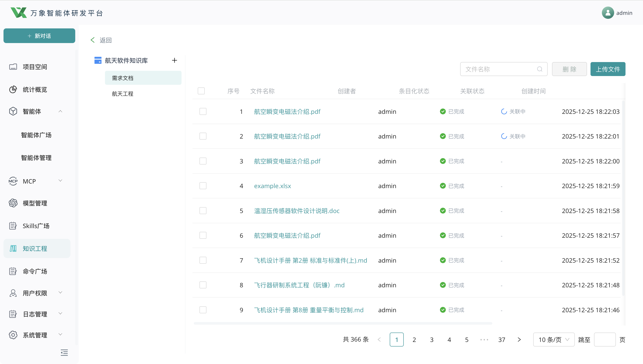Check the row 8 checkbox
Viewport: 643px width, 364px height.
click(203, 285)
